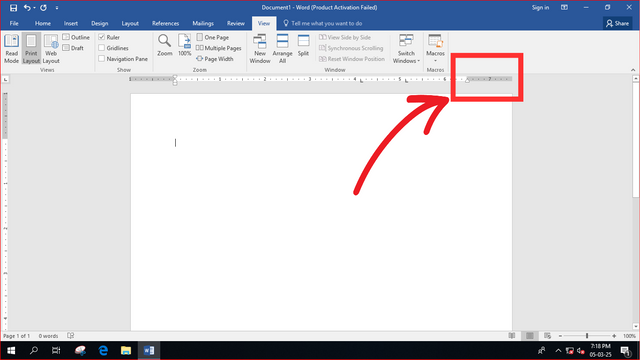Click the vertical scrollbar down arrow

pyautogui.click(x=636, y=327)
